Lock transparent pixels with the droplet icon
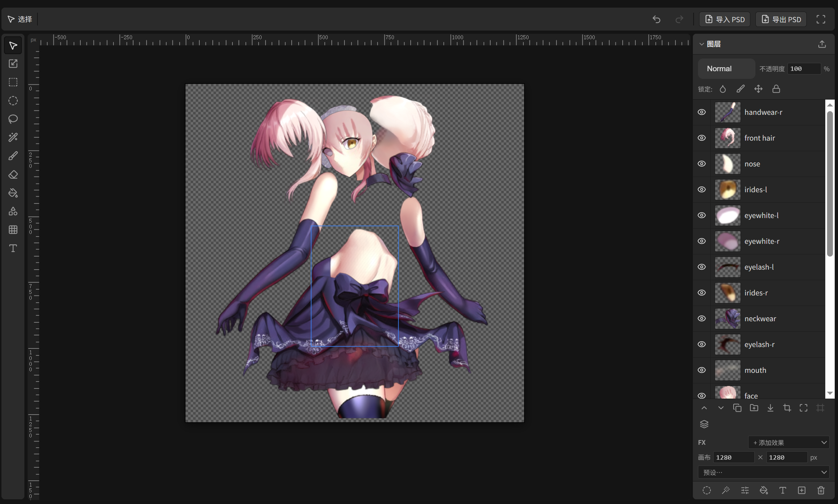Image resolution: width=838 pixels, height=504 pixels. tap(723, 89)
